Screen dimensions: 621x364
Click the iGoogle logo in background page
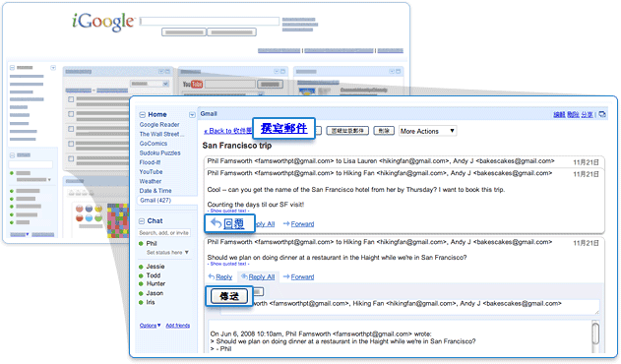[103, 22]
